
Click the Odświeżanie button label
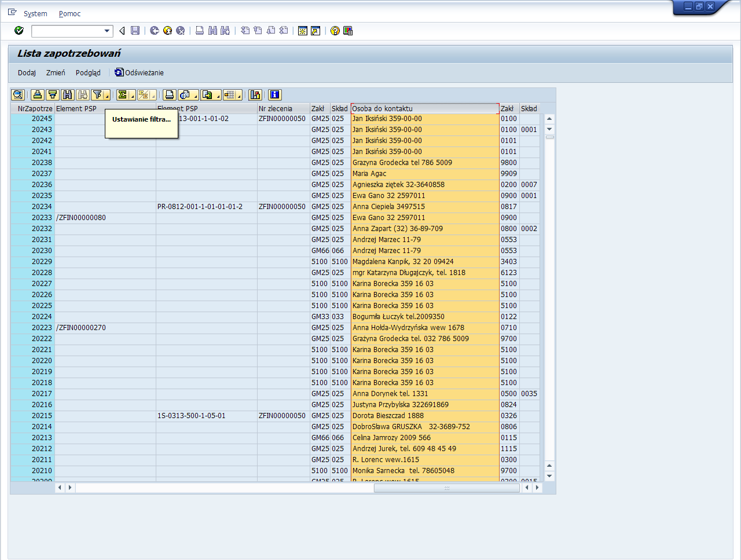[x=144, y=73]
